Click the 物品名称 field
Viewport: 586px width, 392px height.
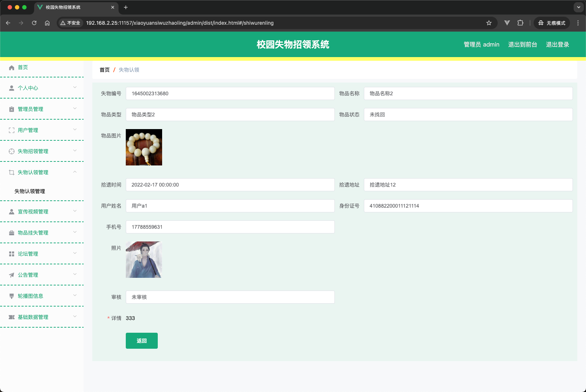(x=468, y=93)
